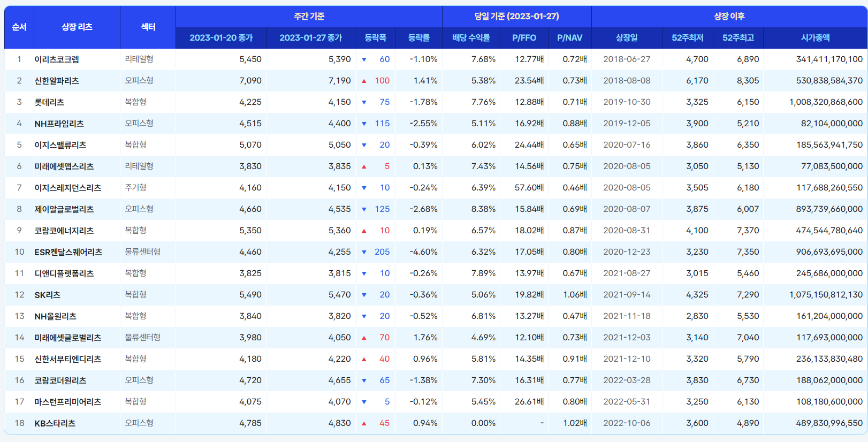Click the P/NAV column header
The image size is (868, 442).
pos(570,38)
